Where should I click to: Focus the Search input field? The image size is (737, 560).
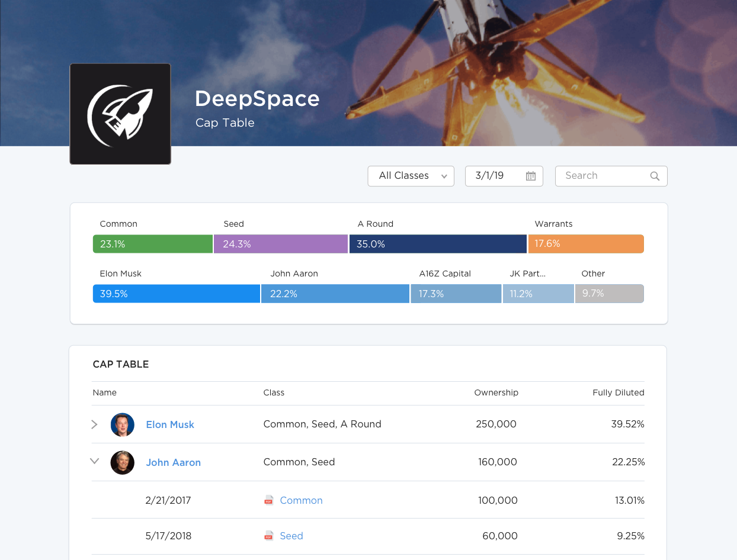(x=611, y=176)
